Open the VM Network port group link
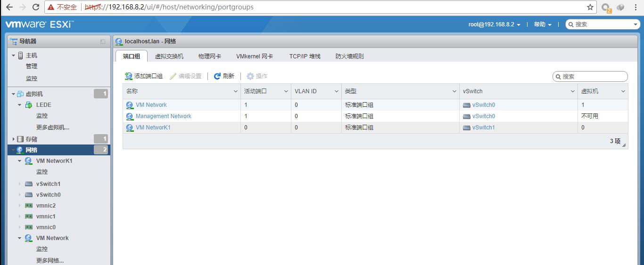 [151, 105]
